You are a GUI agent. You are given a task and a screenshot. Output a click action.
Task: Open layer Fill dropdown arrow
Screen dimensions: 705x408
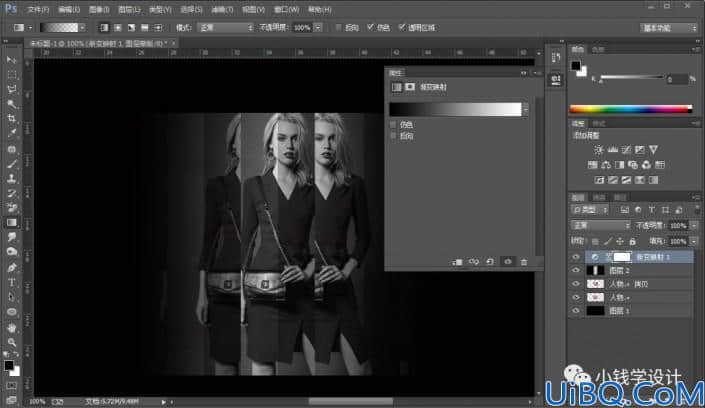click(694, 242)
